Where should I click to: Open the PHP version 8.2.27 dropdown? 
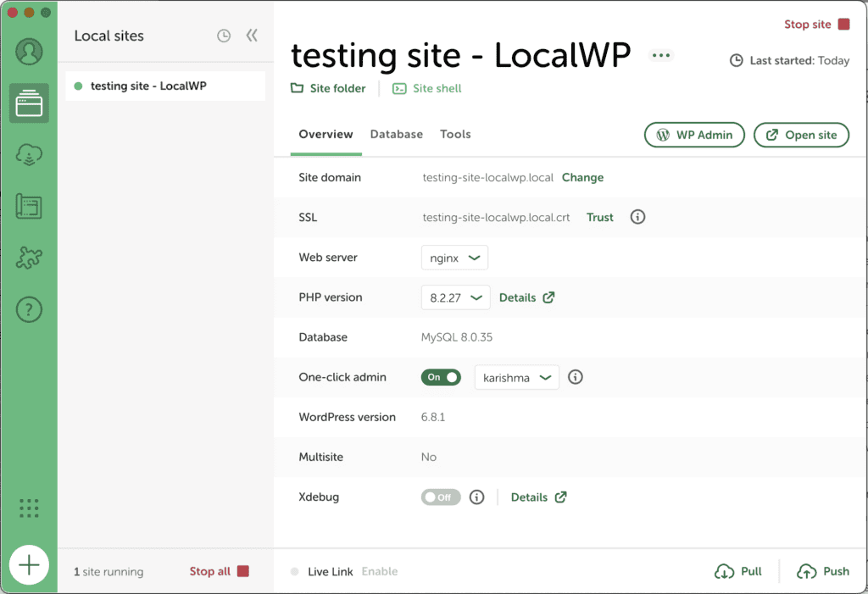[x=455, y=297]
